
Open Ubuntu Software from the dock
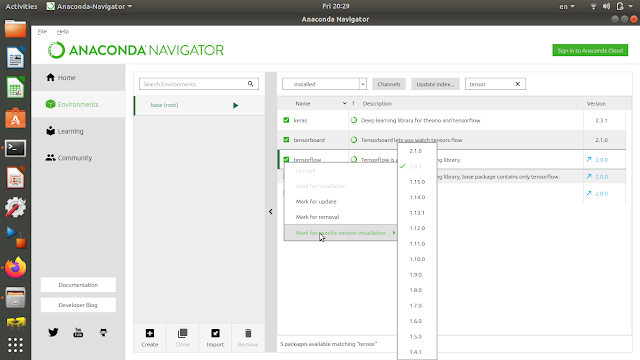pyautogui.click(x=16, y=118)
